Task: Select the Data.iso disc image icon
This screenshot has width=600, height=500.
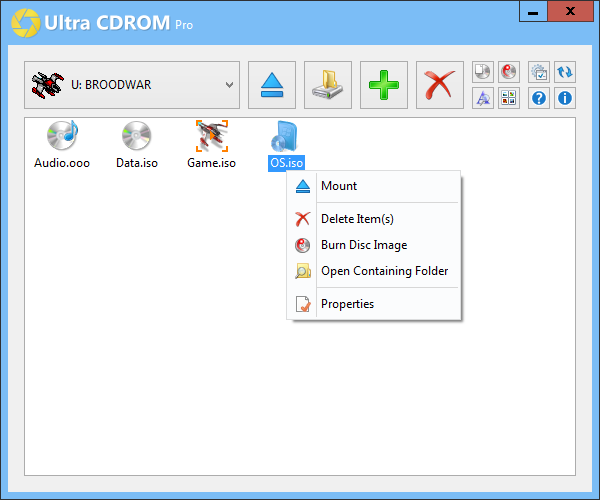Action: click(x=137, y=135)
